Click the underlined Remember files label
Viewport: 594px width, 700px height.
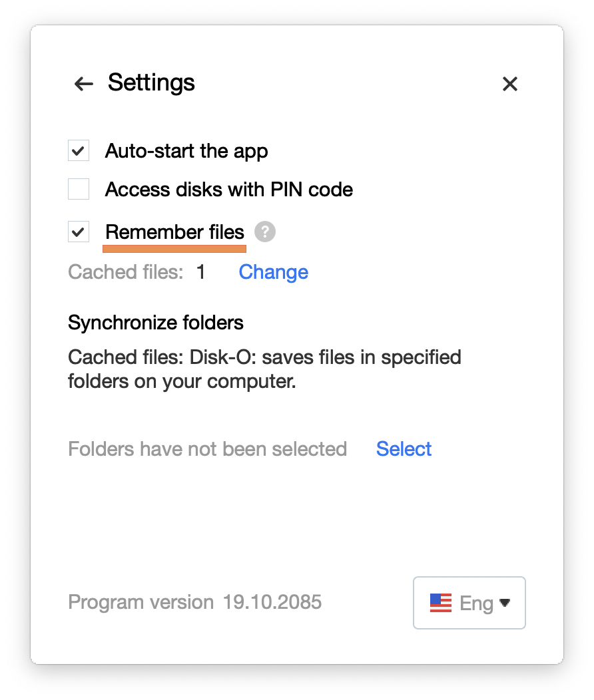tap(174, 232)
